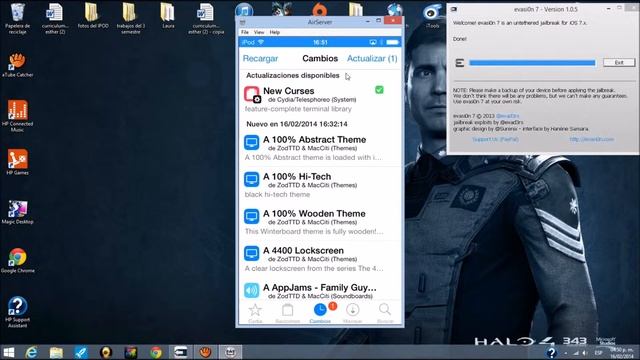The width and height of the screenshot is (640, 360).
Task: Click the evasi0n jailbreak progress bar
Action: 532,63
